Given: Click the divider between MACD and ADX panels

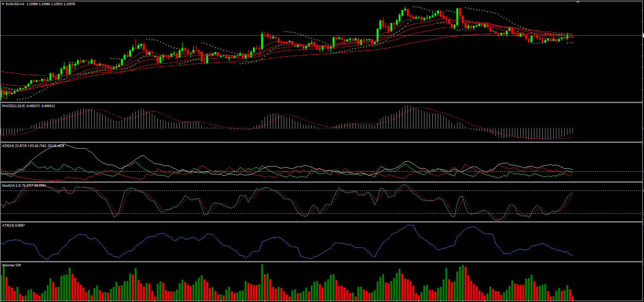Looking at the screenshot, I should pyautogui.click(x=309, y=142).
